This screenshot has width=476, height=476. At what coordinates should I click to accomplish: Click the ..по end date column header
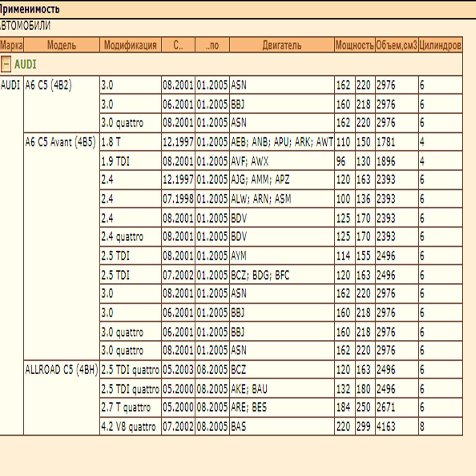tap(212, 45)
